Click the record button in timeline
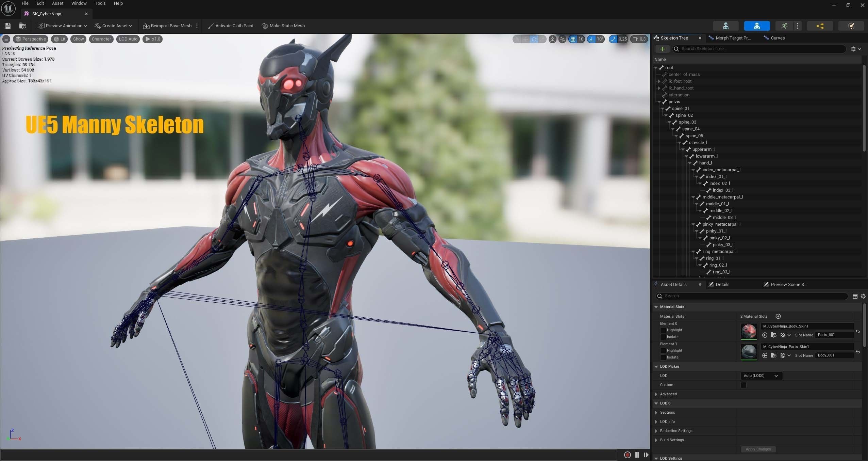Image resolution: width=868 pixels, height=461 pixels. (x=627, y=455)
